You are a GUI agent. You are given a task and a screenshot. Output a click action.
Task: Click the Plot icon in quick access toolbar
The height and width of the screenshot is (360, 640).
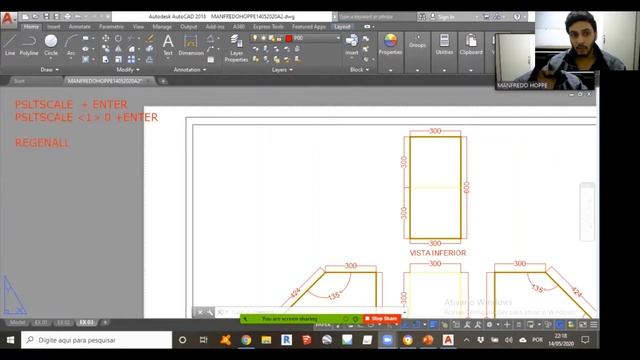67,17
